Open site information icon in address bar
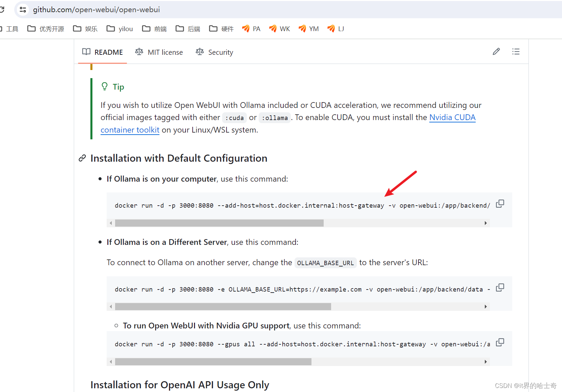This screenshot has height=392, width=562. coord(23,9)
